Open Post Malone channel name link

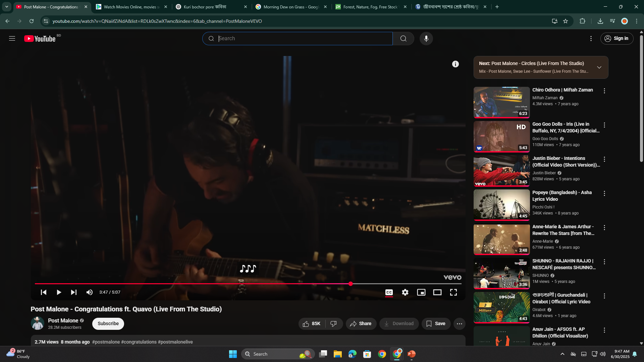pos(63,321)
